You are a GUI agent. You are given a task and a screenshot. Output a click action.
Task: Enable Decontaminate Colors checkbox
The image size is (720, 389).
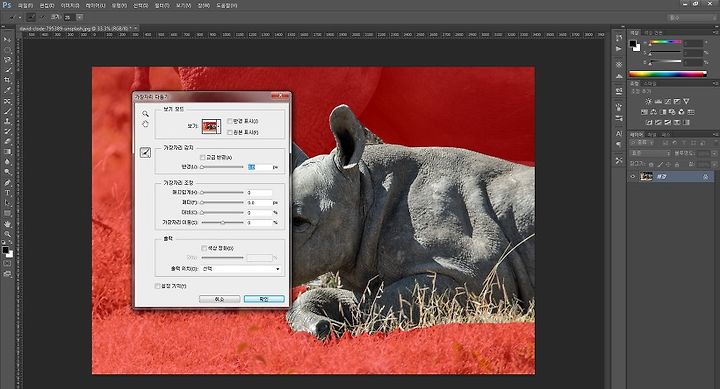[x=204, y=248]
